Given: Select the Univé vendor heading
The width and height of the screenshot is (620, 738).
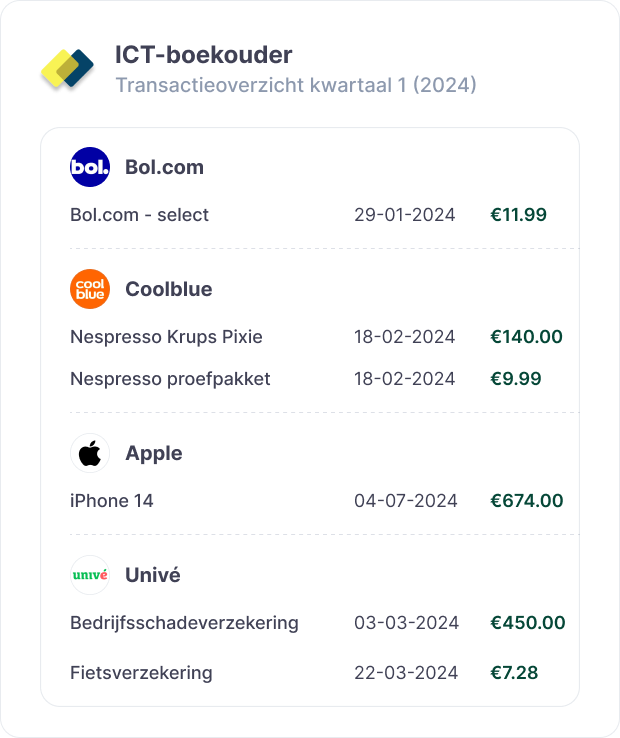Looking at the screenshot, I should pos(152,575).
